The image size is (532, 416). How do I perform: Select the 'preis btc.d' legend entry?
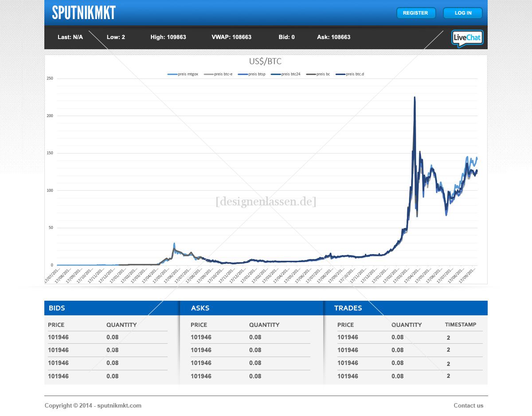tap(350, 74)
